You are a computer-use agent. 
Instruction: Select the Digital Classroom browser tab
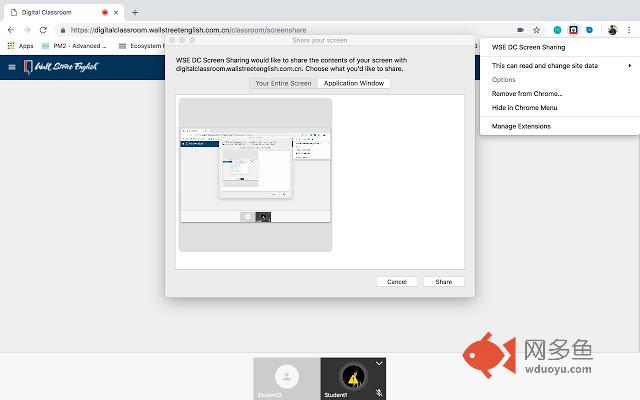tap(63, 13)
